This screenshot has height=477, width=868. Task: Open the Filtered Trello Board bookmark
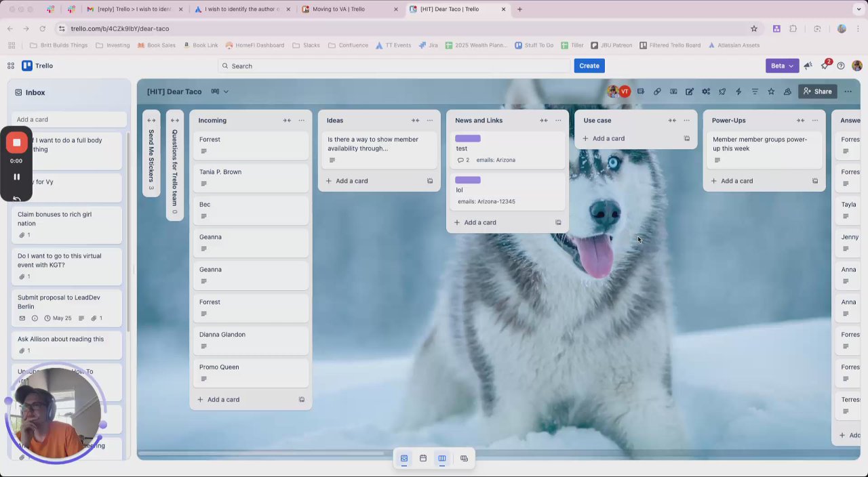coord(669,45)
